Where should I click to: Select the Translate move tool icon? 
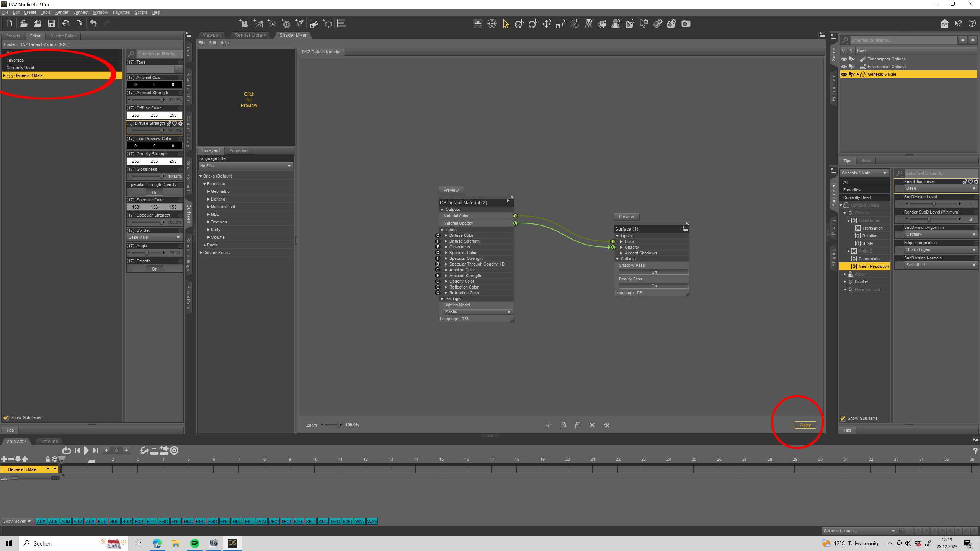(547, 24)
